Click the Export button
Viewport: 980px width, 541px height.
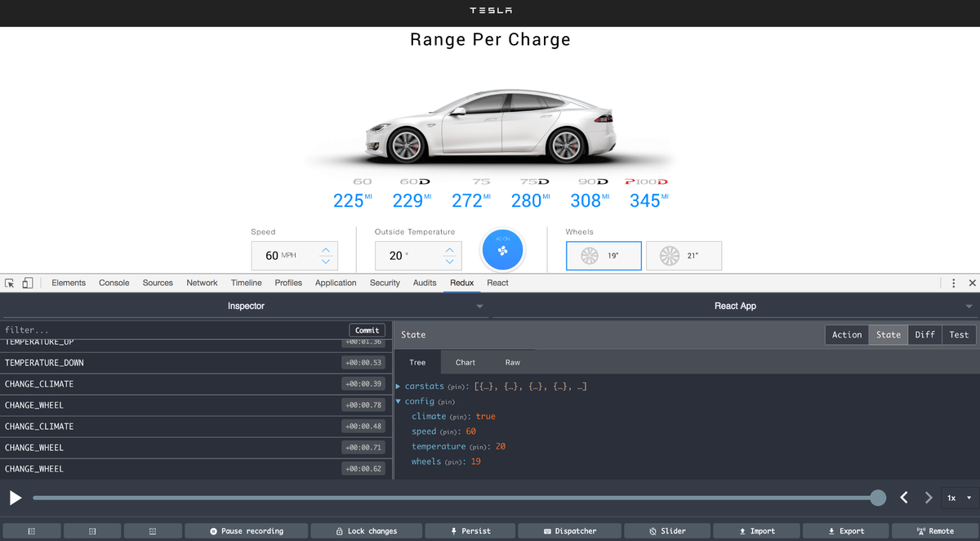[x=845, y=531]
